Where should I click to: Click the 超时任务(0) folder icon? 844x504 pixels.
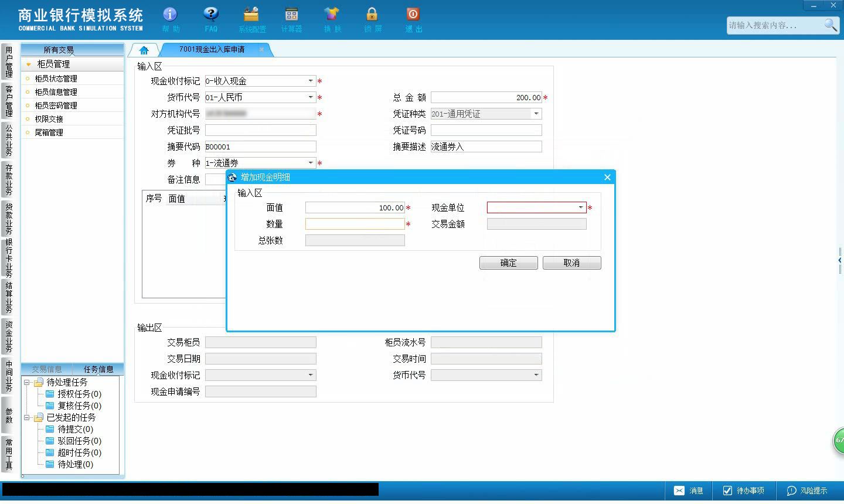[50, 452]
